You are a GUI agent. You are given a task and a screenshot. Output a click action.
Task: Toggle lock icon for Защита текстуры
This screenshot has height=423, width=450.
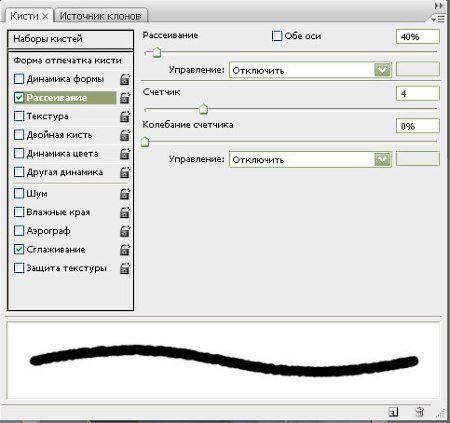click(125, 269)
